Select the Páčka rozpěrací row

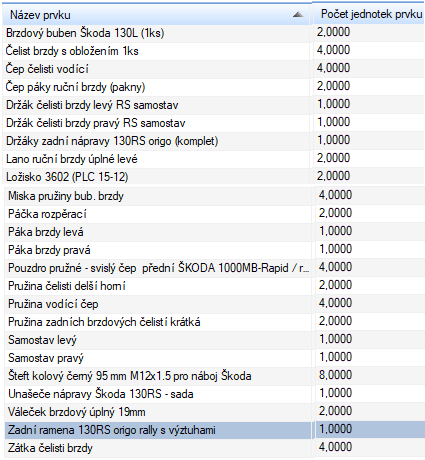[x=215, y=214]
